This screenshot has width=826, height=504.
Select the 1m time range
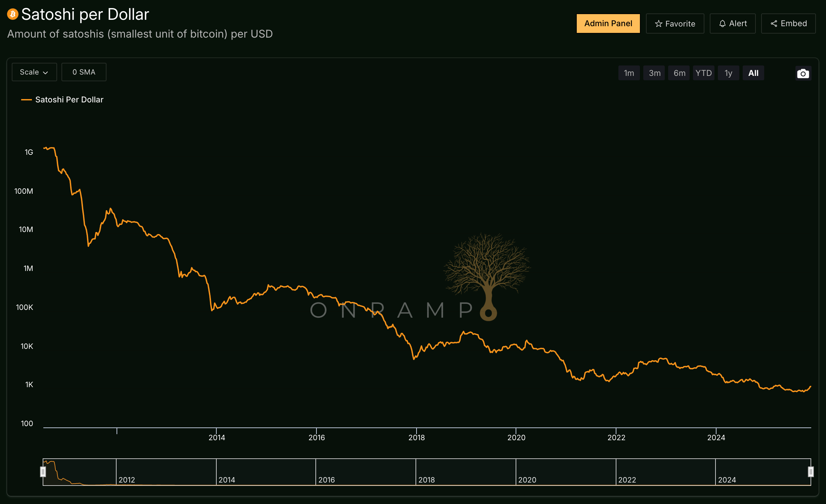click(629, 73)
